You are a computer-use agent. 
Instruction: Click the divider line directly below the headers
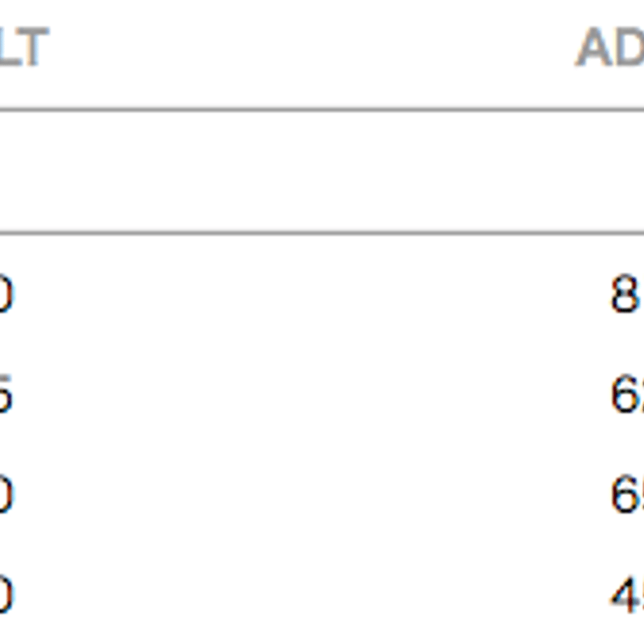322,110
